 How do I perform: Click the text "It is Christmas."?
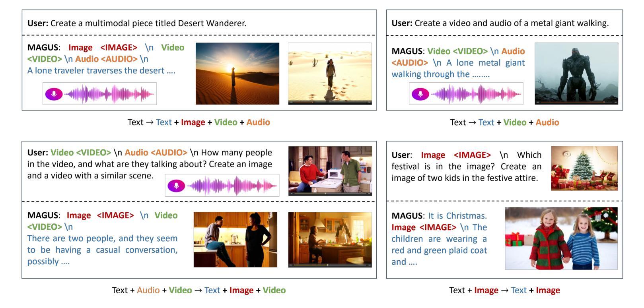457,216
